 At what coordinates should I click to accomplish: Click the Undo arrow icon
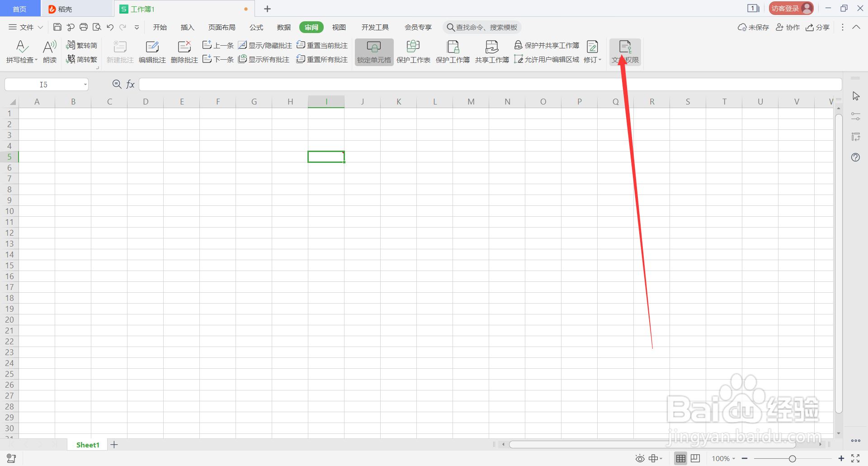pyautogui.click(x=110, y=27)
